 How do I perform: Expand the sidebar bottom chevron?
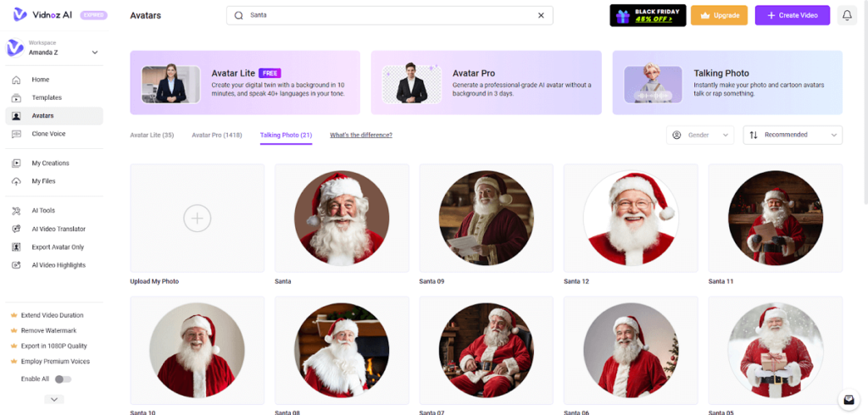pyautogui.click(x=53, y=399)
